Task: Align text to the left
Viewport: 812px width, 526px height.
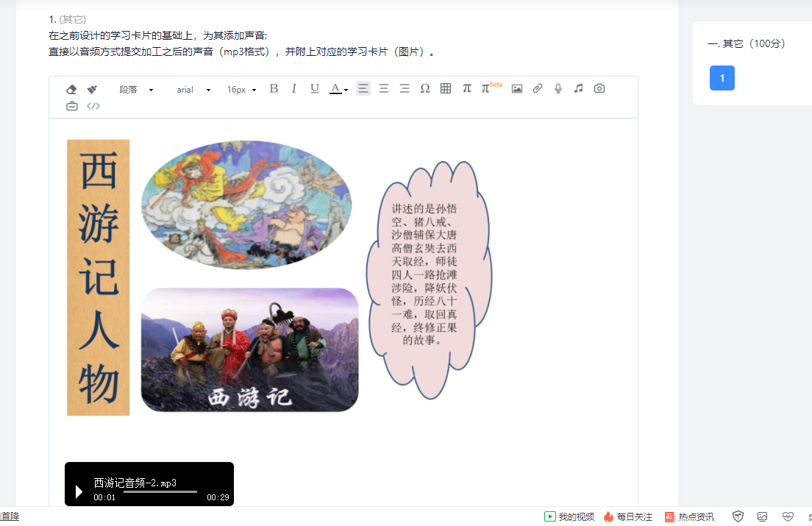Action: (363, 88)
